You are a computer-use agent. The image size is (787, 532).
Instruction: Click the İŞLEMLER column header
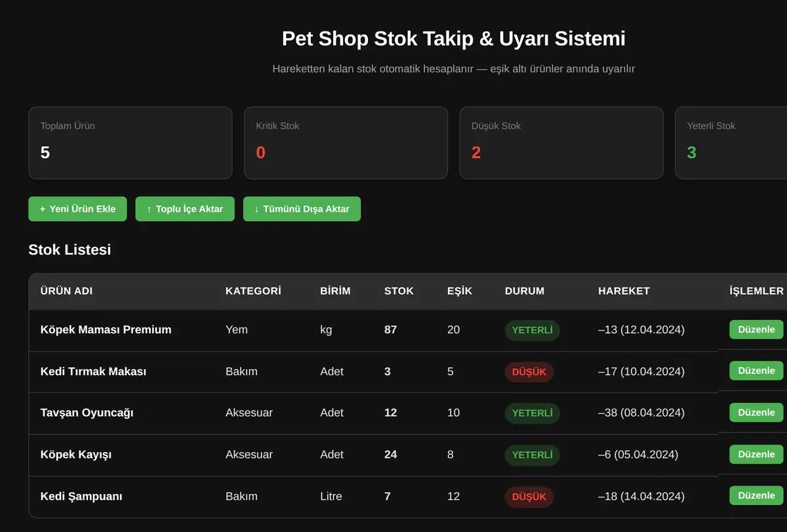pyautogui.click(x=756, y=291)
